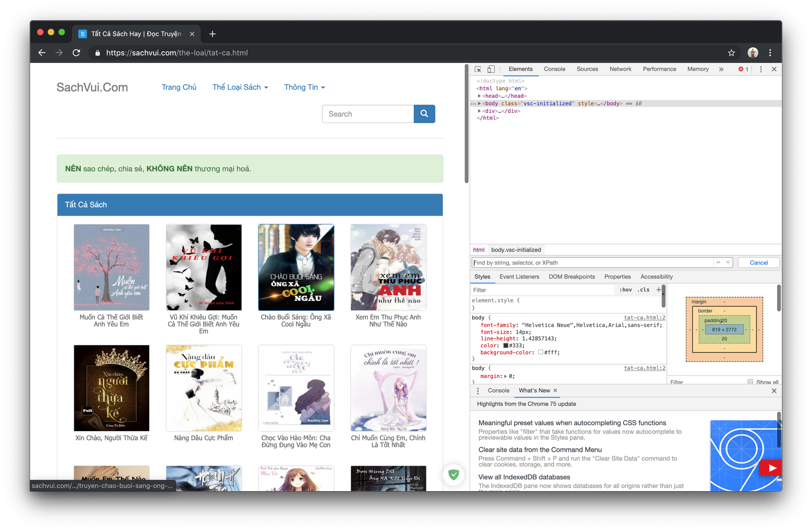Click the green shield badge icon
The image size is (812, 531).
point(454,475)
